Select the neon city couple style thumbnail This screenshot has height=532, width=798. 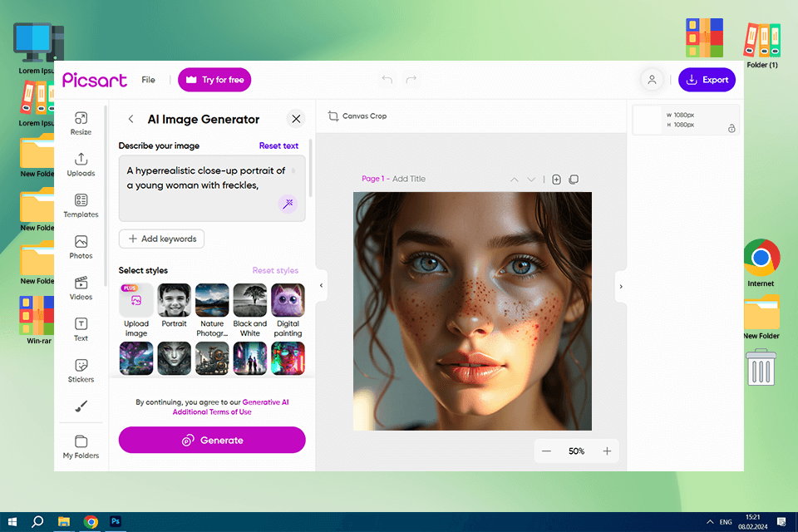coord(250,358)
